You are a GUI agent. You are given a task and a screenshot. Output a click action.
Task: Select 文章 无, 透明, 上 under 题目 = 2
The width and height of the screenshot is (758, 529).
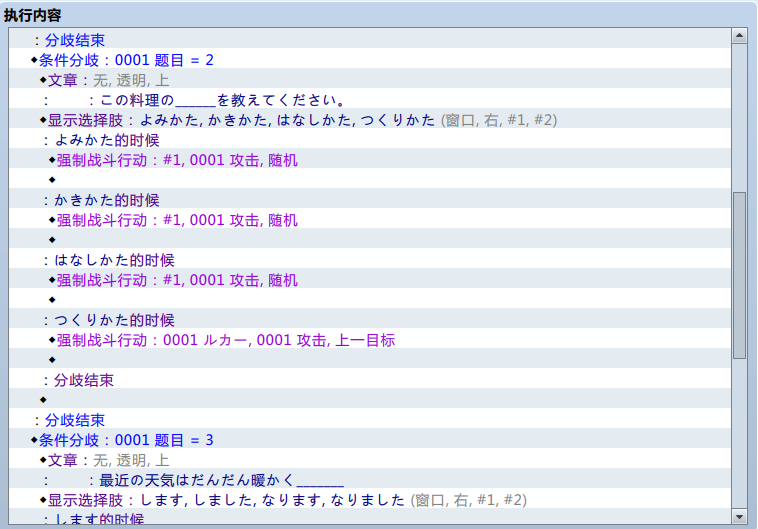[370, 80]
